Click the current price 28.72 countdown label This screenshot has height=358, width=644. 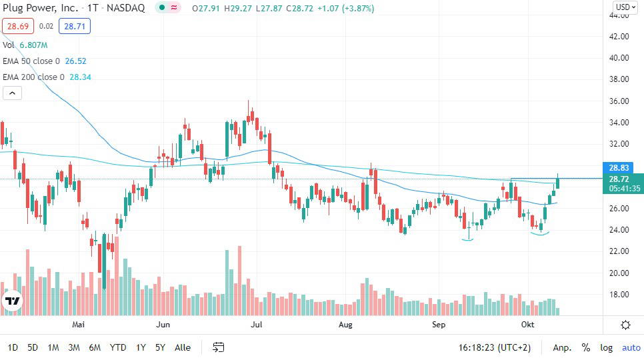[x=623, y=183]
